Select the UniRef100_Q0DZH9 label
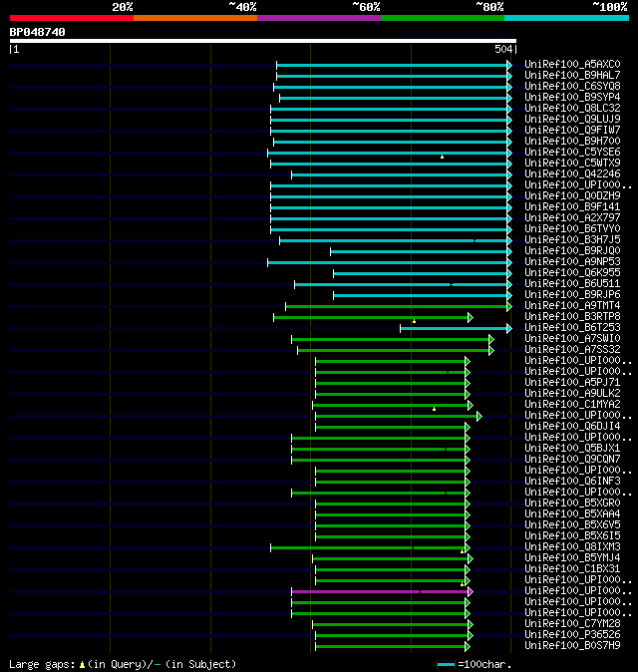638x672 pixels. pyautogui.click(x=572, y=195)
